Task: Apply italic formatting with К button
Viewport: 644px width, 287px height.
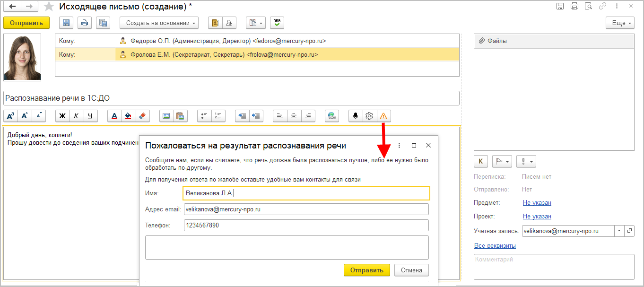Action: click(x=77, y=116)
